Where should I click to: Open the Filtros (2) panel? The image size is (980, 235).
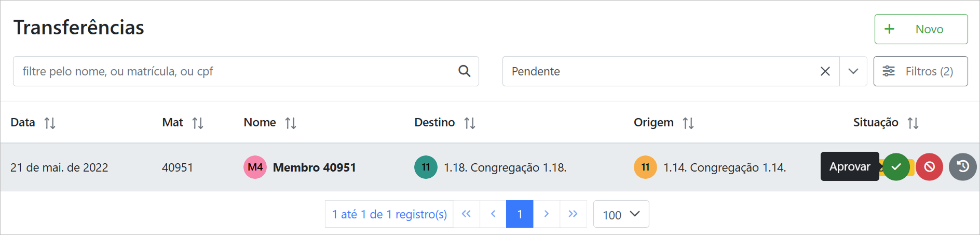tap(920, 71)
